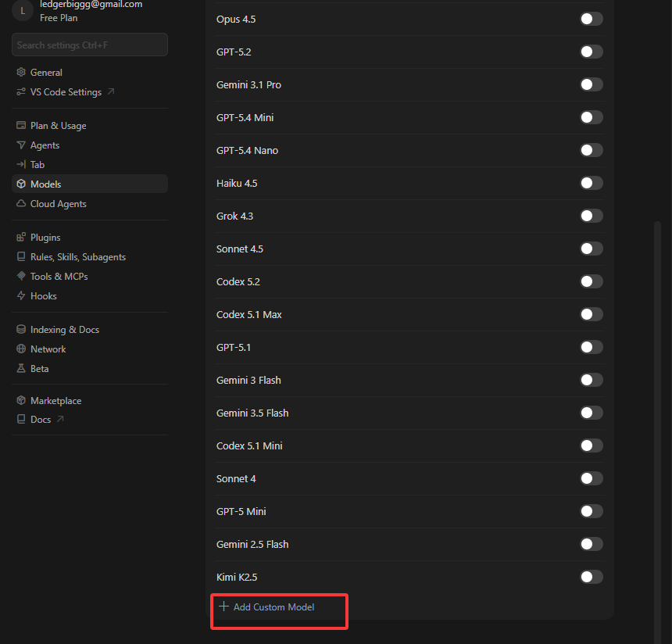Screen dimensions: 672x644
Task: Enable the GPT-5.4 Mini toggle
Action: tap(592, 117)
